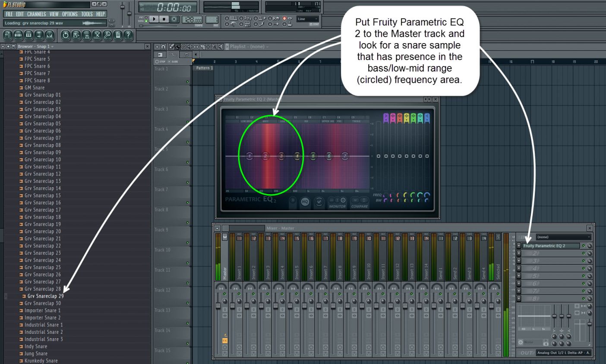Open the snap type Line dropdown
This screenshot has width=606, height=364.
pos(307,19)
